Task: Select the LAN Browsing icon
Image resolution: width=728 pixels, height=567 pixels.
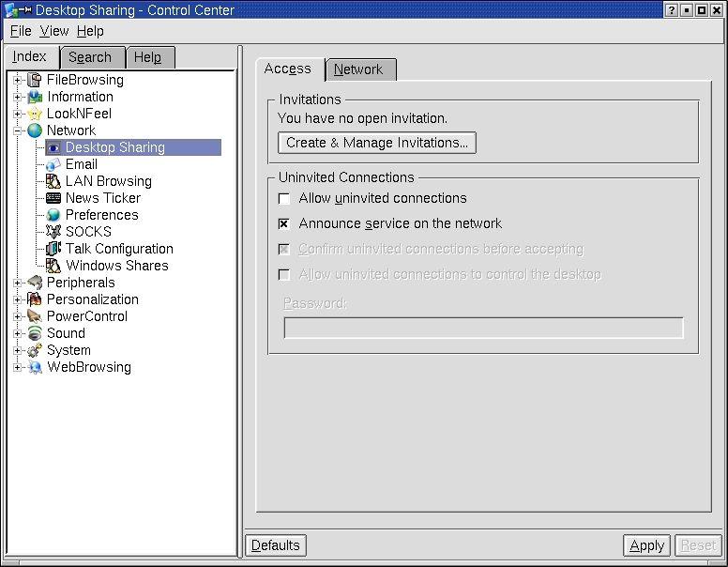Action: click(53, 181)
